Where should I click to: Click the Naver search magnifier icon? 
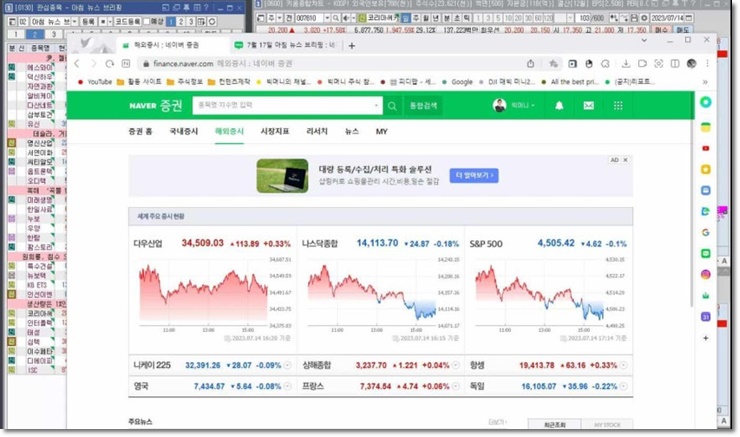click(x=392, y=106)
